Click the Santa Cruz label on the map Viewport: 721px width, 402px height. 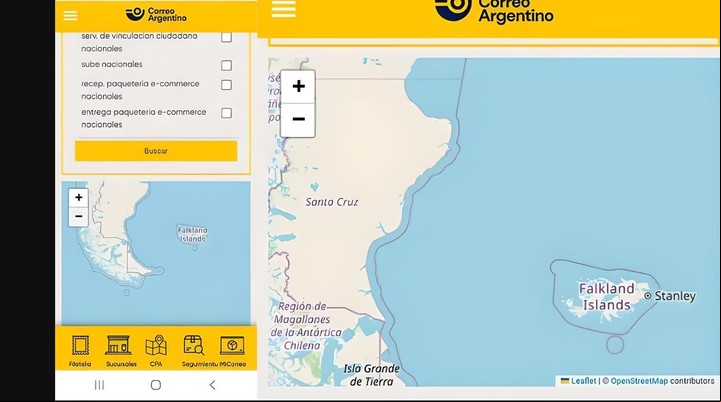[x=332, y=202]
